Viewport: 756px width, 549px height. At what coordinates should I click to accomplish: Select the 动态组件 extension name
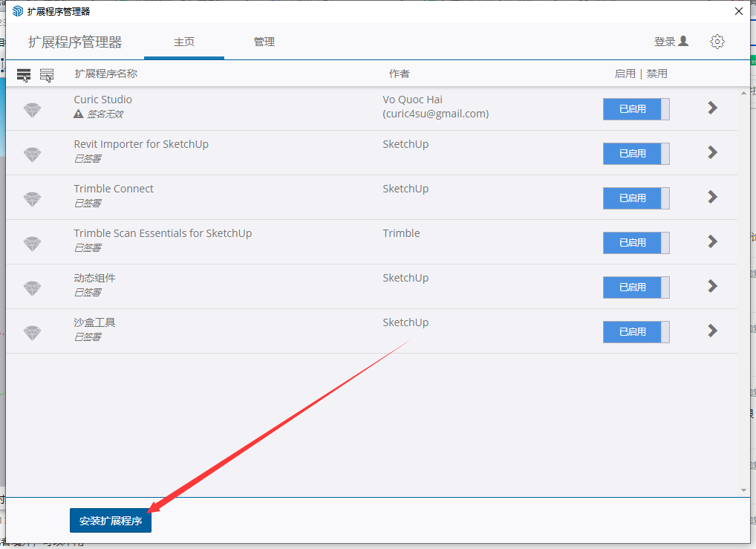pos(94,278)
